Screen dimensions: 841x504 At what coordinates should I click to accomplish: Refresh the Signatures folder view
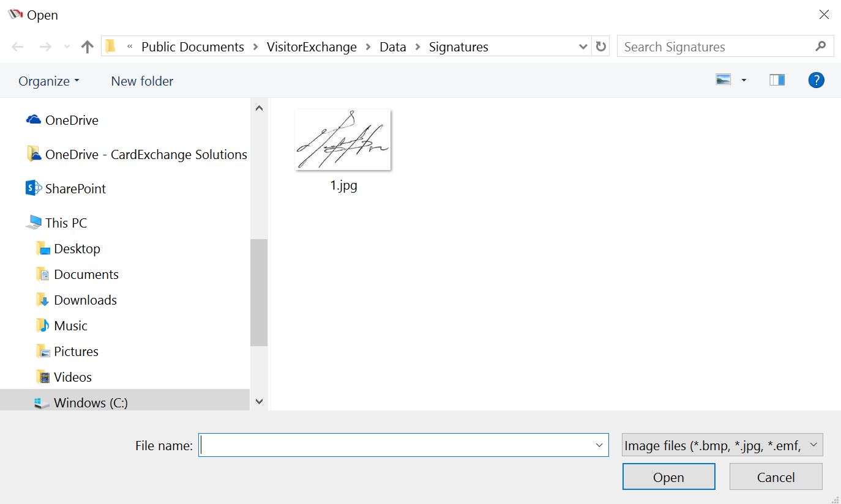tap(601, 47)
